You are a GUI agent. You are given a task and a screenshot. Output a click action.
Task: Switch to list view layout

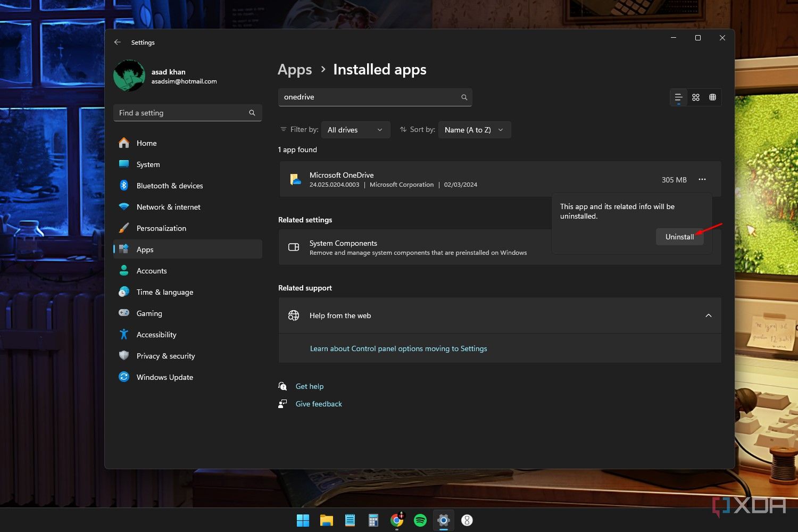click(678, 97)
